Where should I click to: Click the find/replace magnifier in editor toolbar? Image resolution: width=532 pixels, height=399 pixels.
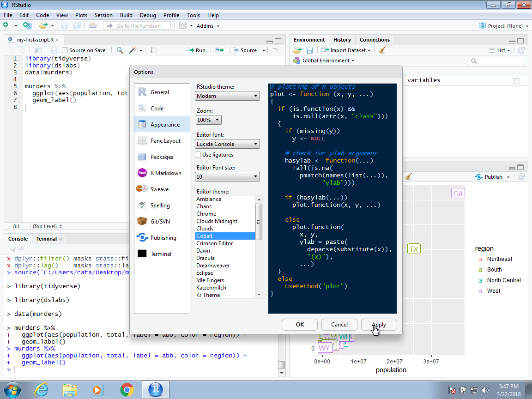click(x=120, y=50)
